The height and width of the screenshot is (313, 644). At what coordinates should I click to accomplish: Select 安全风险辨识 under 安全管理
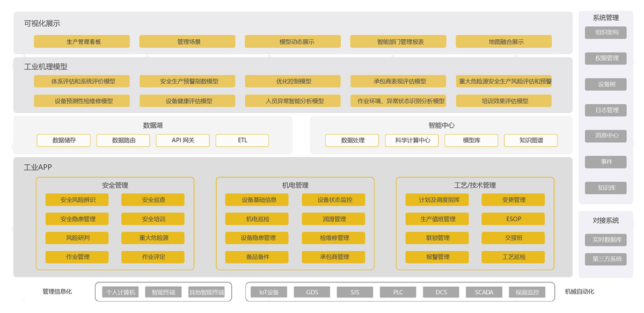(x=77, y=200)
